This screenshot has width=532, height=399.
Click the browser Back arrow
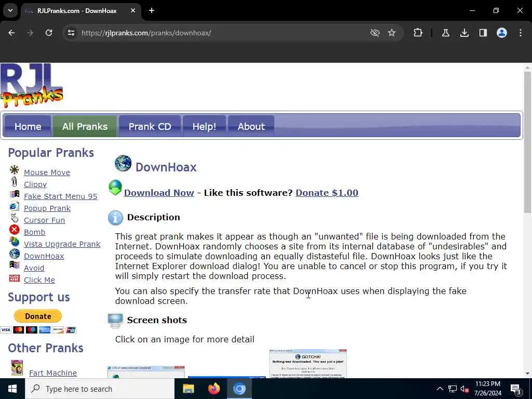coord(11,33)
